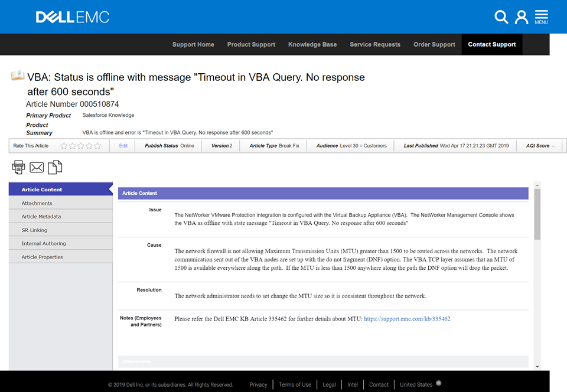Open Order Support menu item

pyautogui.click(x=434, y=44)
